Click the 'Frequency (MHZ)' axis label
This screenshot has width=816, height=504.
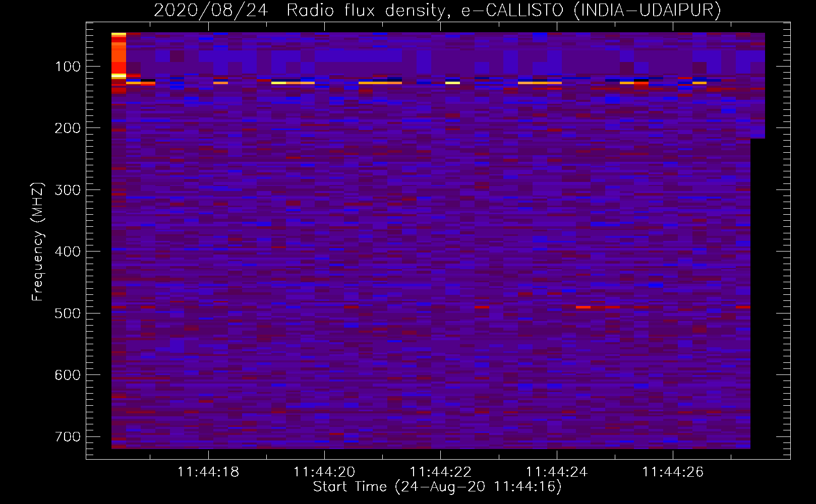pos(38,241)
